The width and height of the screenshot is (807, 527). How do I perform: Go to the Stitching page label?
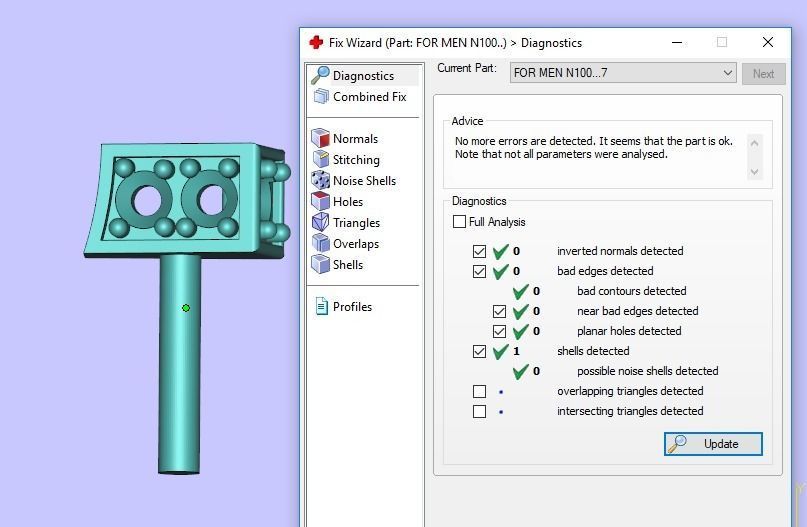[x=356, y=160]
